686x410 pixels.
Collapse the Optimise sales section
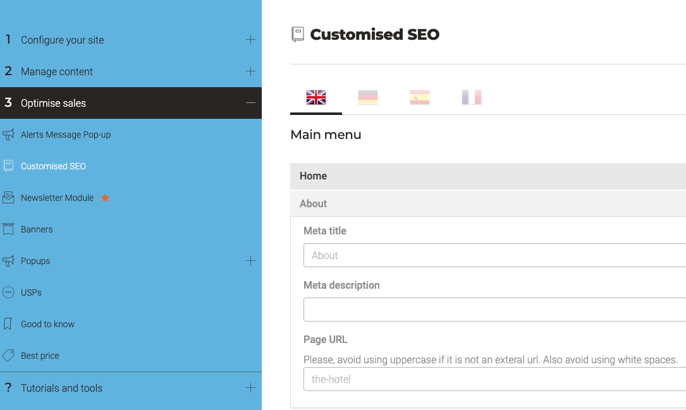tap(250, 103)
